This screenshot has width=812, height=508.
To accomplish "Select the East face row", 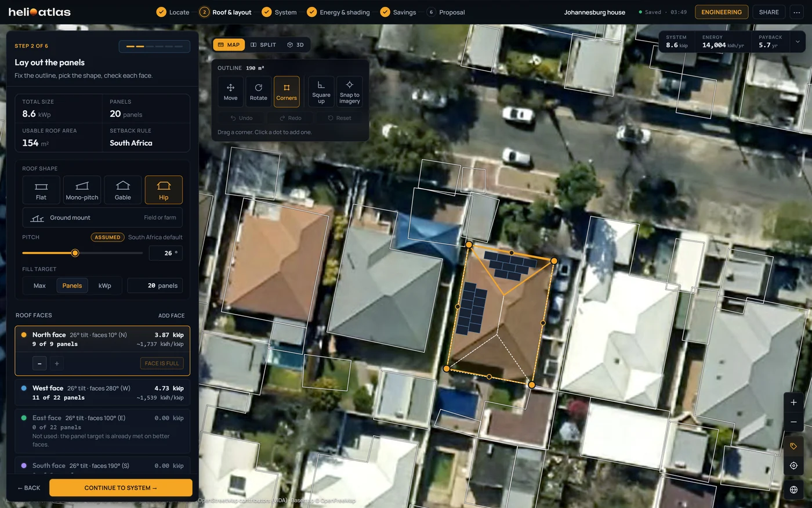I will click(x=103, y=431).
